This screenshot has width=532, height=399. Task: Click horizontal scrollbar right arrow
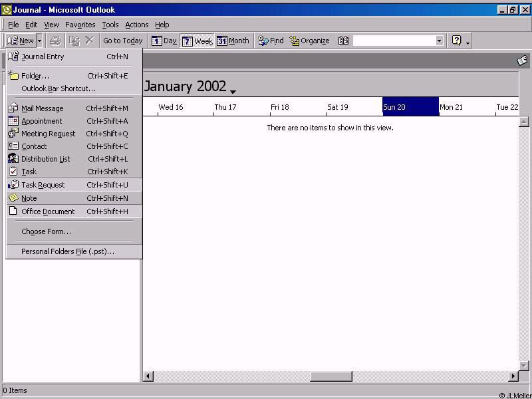513,376
